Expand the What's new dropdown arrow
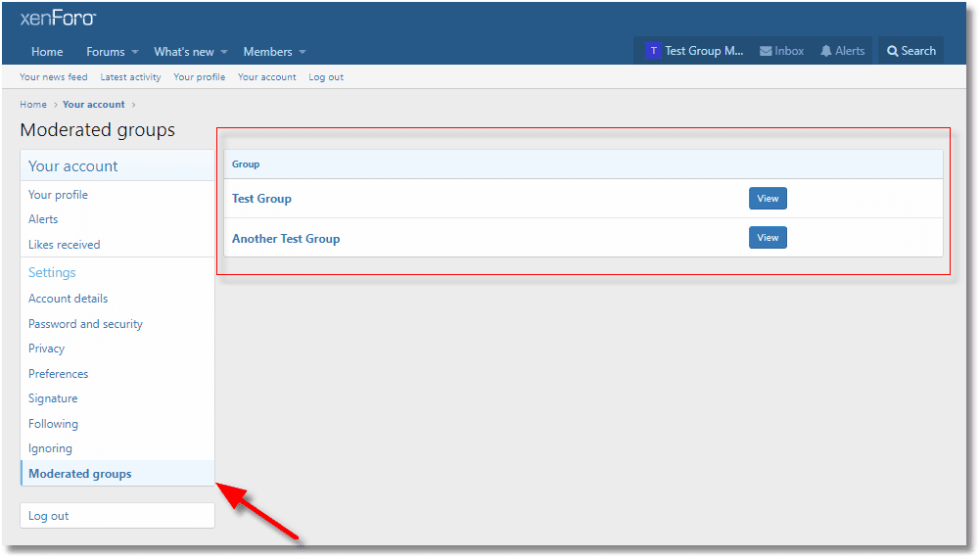Screen dimensions: 980x559 224,52
